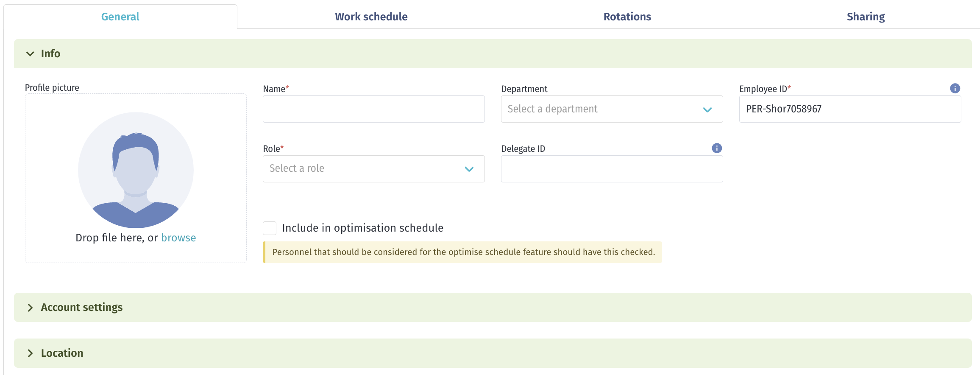Click the Role dropdown arrow icon

[469, 169]
